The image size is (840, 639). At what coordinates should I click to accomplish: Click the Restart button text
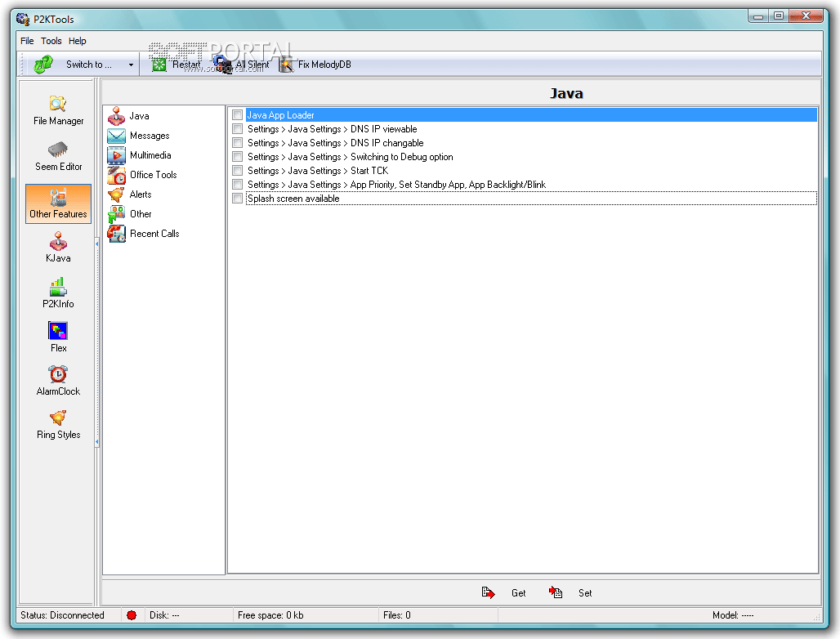coord(185,65)
